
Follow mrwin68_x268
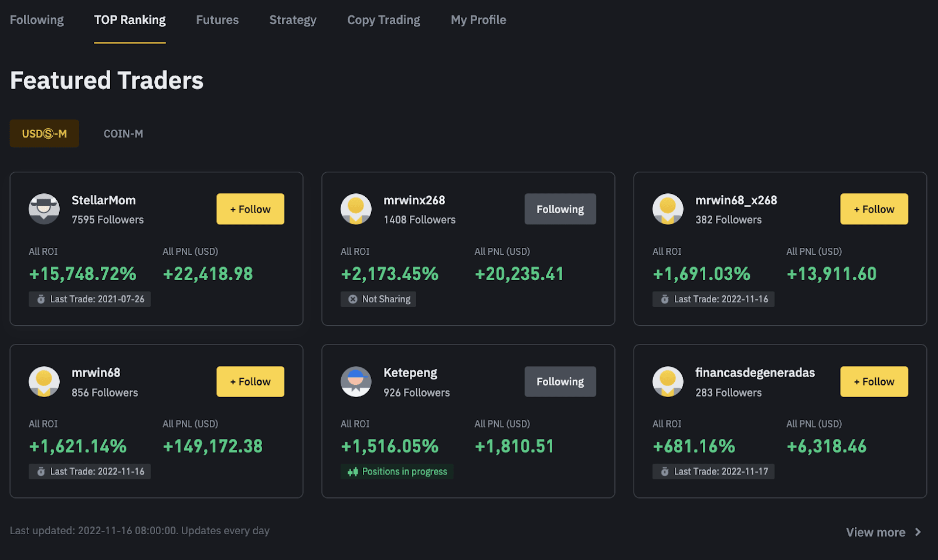pyautogui.click(x=874, y=209)
